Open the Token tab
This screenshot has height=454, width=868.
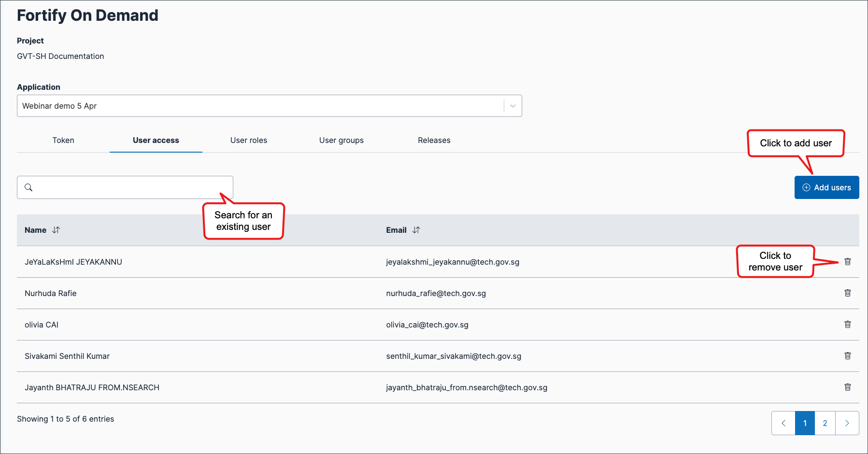(x=63, y=140)
